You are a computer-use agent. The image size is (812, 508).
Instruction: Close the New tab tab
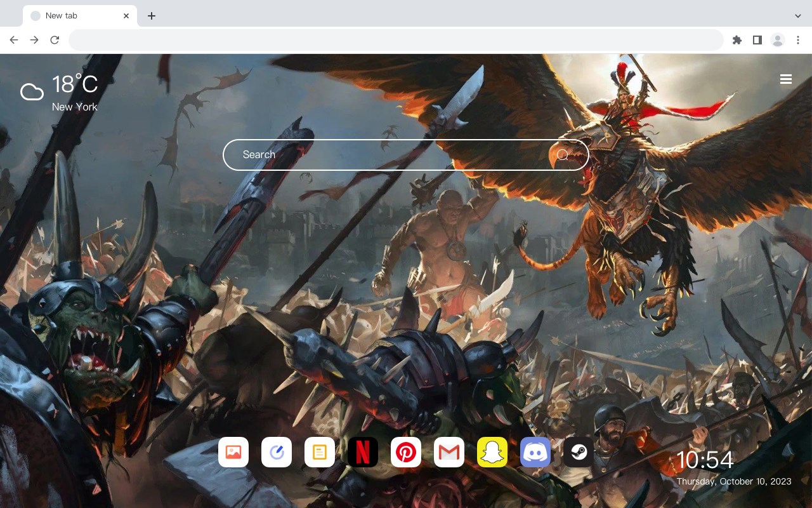(127, 16)
